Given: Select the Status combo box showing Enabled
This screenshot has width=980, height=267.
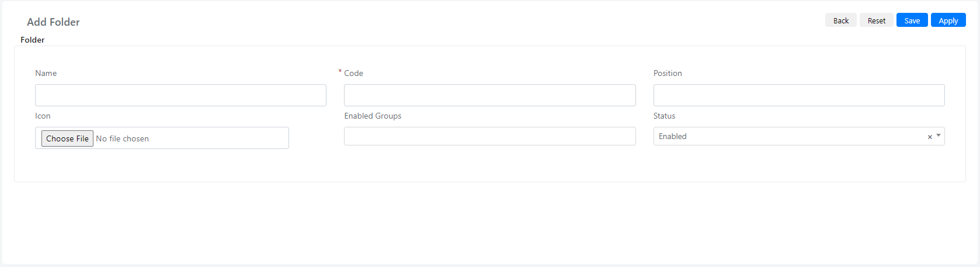Looking at the screenshot, I should (799, 136).
